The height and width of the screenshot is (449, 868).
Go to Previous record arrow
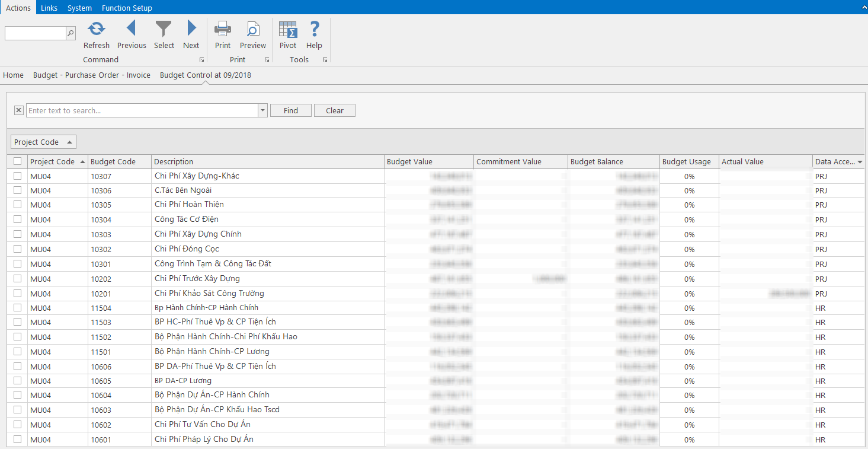pos(132,28)
